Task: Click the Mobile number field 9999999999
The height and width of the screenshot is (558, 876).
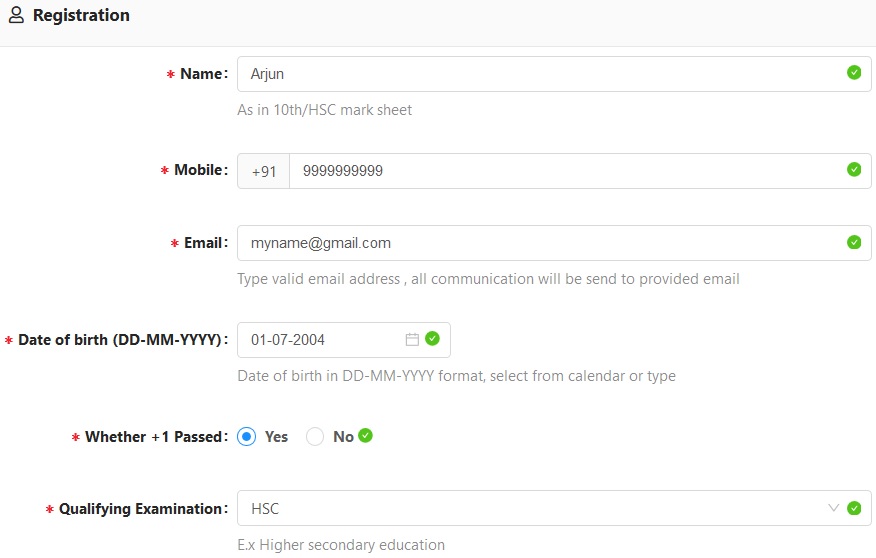Action: (x=580, y=171)
